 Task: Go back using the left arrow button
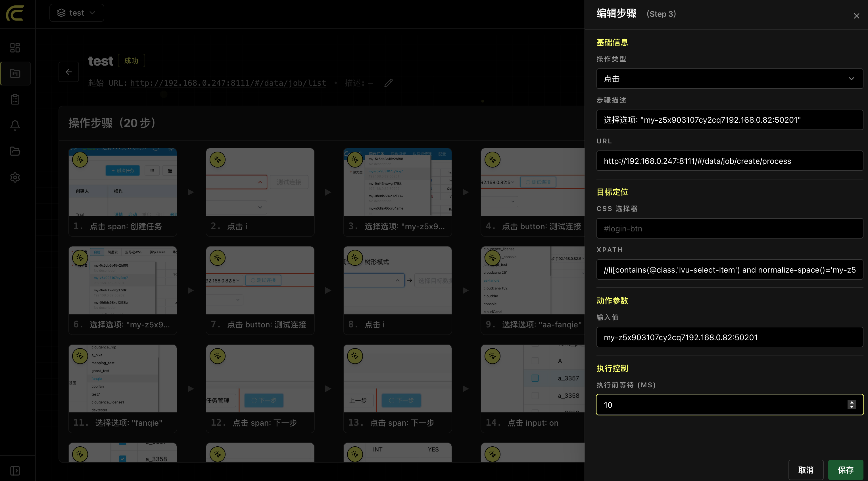click(x=69, y=72)
